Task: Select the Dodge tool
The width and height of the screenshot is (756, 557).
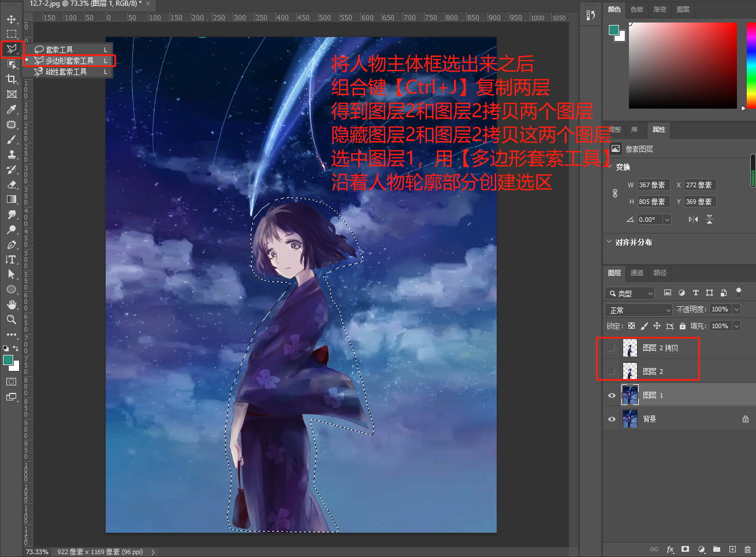Action: pos(11,229)
